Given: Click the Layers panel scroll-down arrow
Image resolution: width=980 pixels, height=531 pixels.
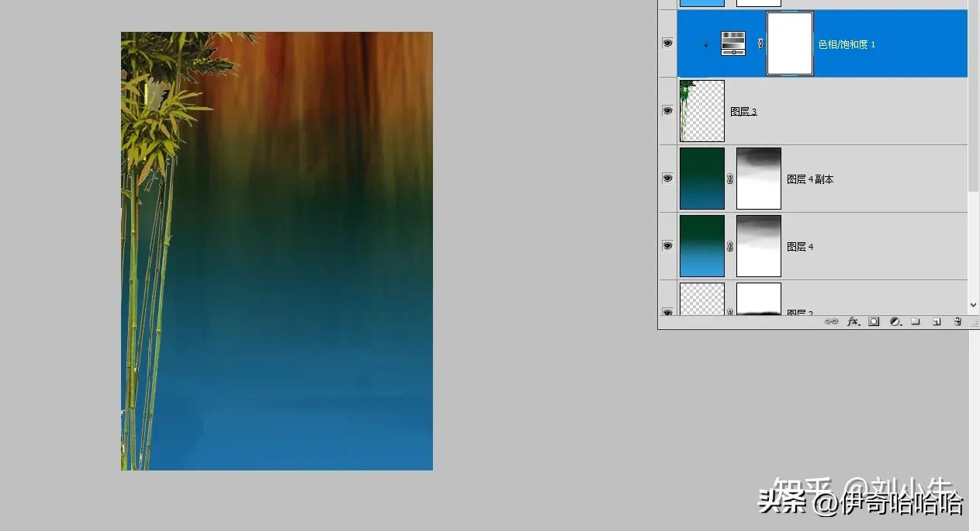Looking at the screenshot, I should pos(974,304).
